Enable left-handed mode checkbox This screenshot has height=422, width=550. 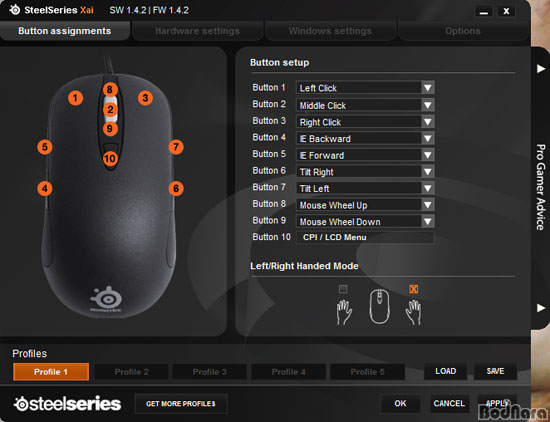pos(343,289)
